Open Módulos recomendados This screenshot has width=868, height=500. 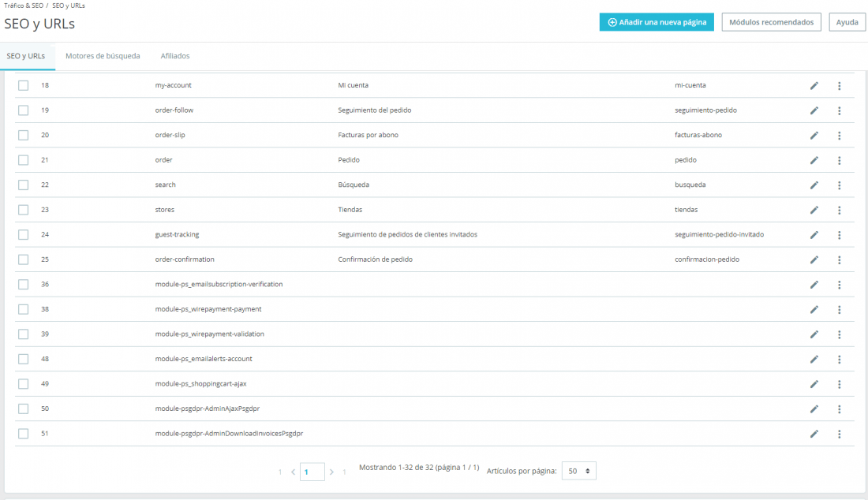[771, 22]
